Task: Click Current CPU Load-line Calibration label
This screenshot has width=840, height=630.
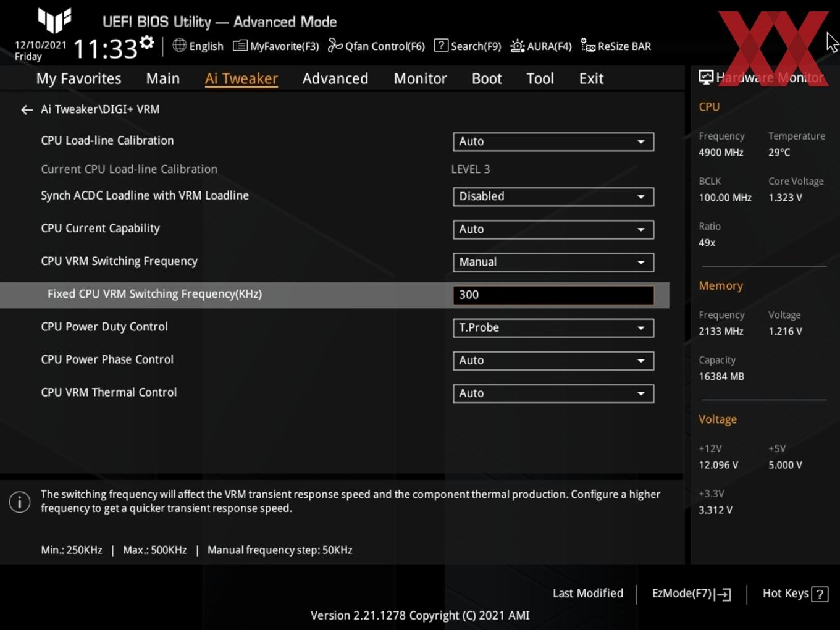Action: 129,169
